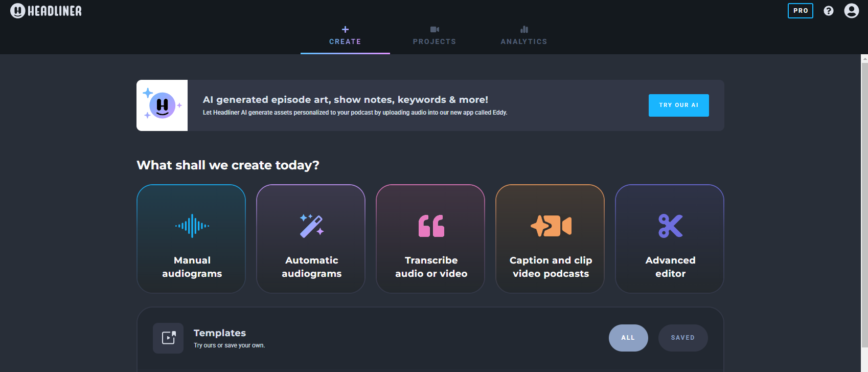This screenshot has width=868, height=372.
Task: Click the scissors Advanced editor icon
Action: pyautogui.click(x=671, y=226)
